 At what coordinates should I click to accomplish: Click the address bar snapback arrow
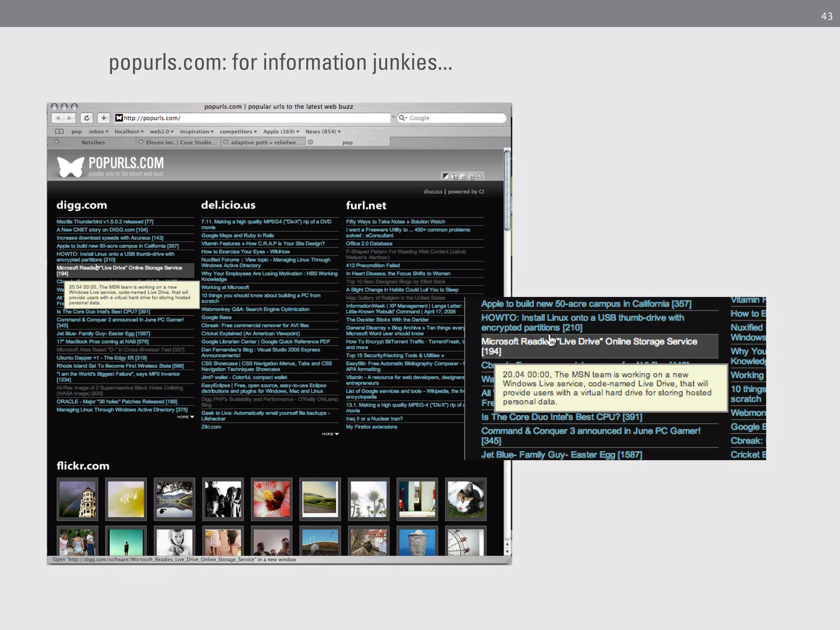click(393, 118)
